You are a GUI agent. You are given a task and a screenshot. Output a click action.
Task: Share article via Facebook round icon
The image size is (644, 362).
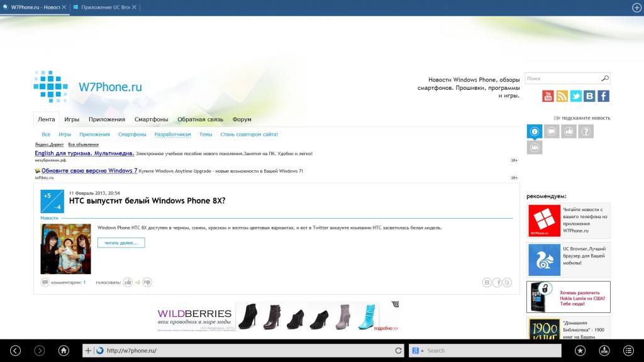point(497,282)
